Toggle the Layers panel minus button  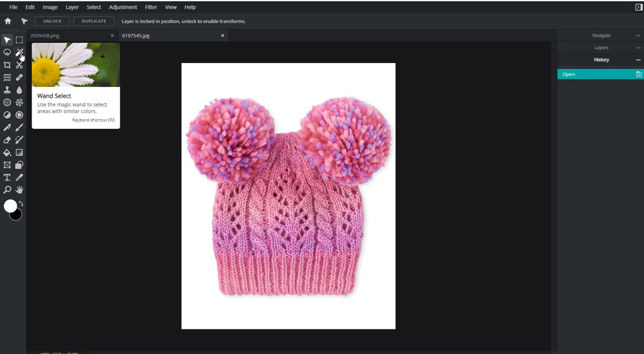click(638, 48)
